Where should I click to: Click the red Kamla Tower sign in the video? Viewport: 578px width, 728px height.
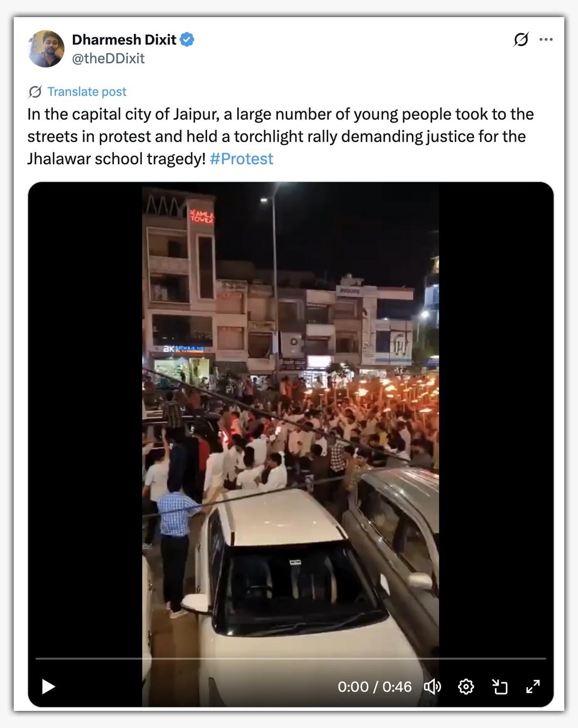coord(202,215)
